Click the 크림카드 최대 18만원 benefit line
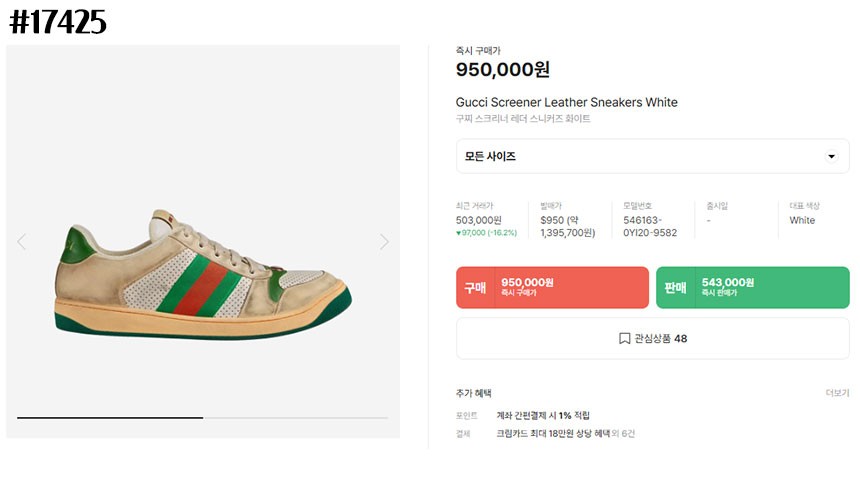The height and width of the screenshot is (483, 860). [x=553, y=433]
